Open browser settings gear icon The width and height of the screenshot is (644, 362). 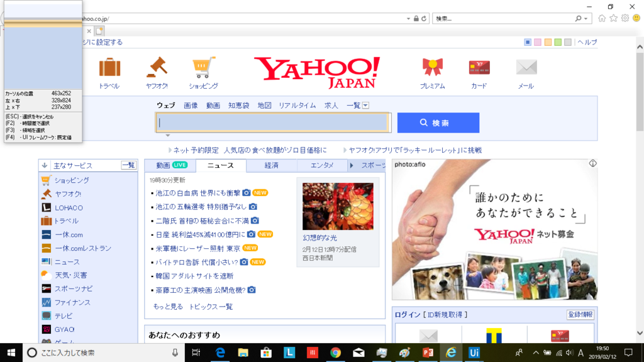(625, 18)
